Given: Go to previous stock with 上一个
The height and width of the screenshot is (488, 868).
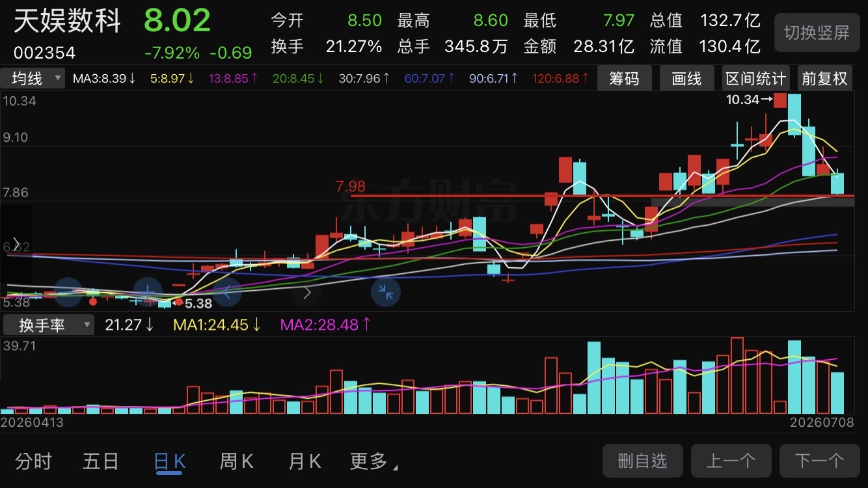Looking at the screenshot, I should tap(731, 461).
